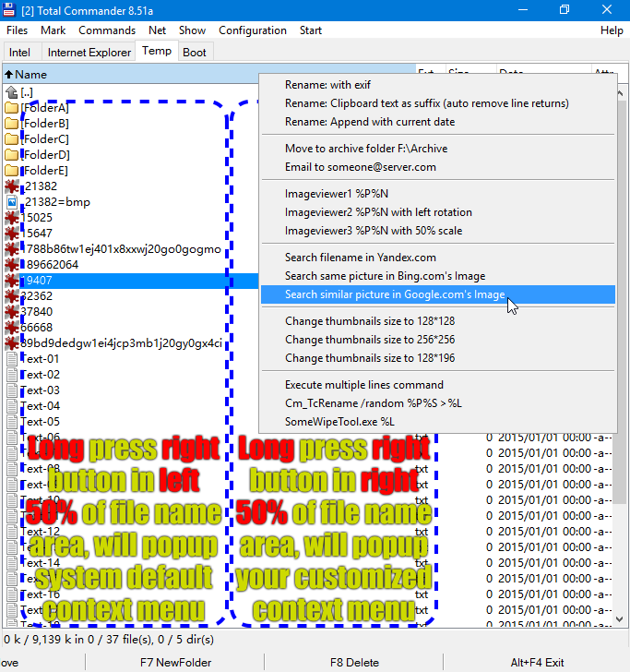Click the red icon beside 32362
The image size is (630, 672).
click(12, 296)
